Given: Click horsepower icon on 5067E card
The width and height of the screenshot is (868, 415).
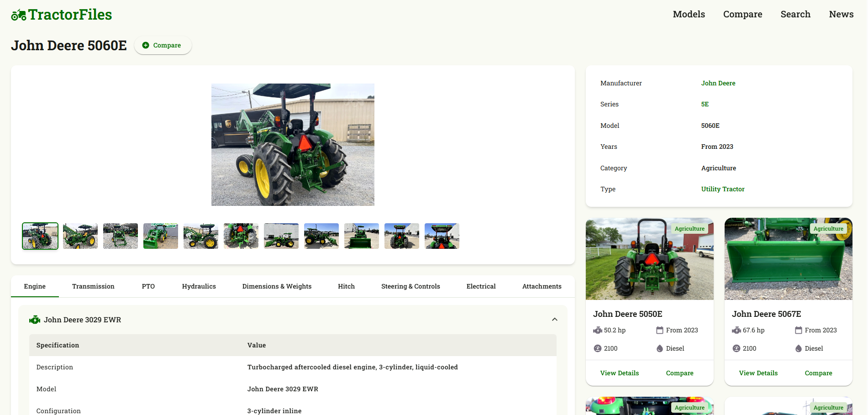Looking at the screenshot, I should click(x=736, y=330).
